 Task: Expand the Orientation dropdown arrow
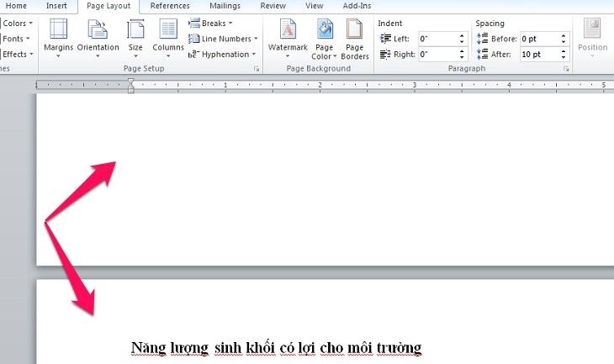click(98, 56)
